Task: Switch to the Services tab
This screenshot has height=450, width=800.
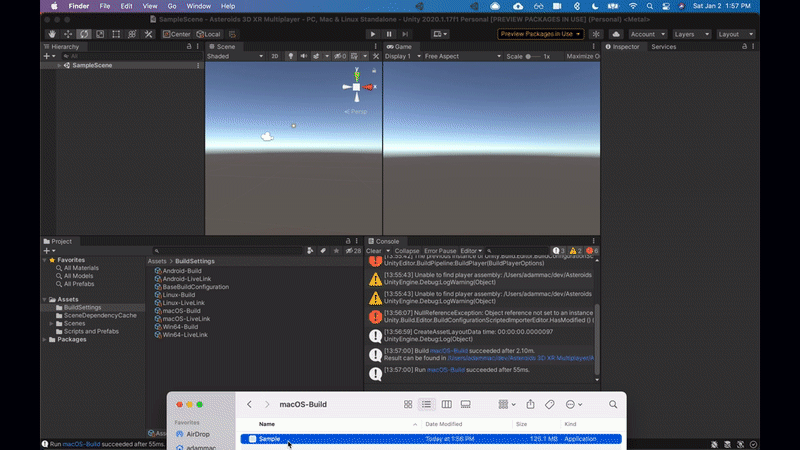Action: point(663,46)
